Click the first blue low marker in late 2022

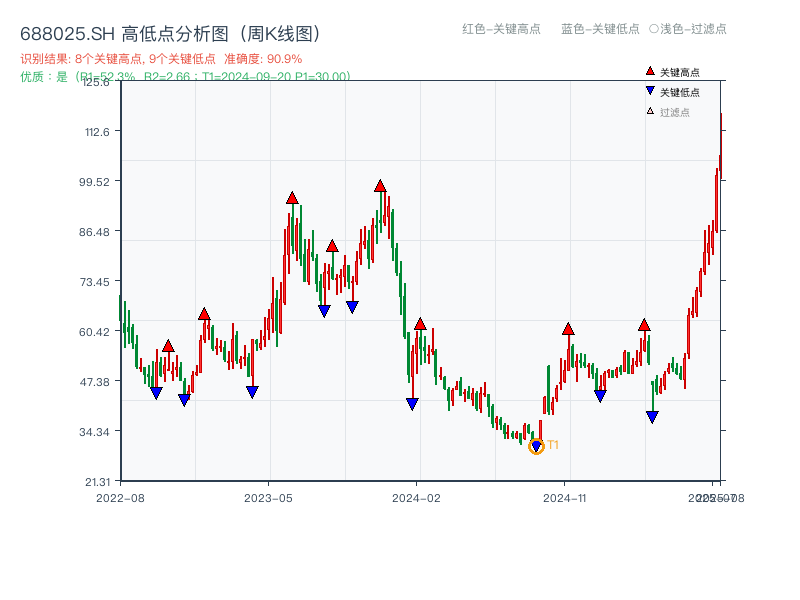point(157,390)
